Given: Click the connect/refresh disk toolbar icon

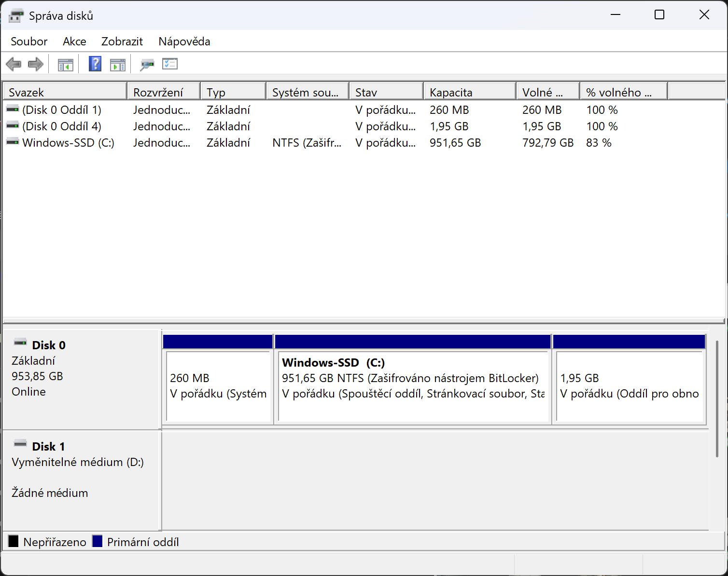Looking at the screenshot, I should click(x=147, y=64).
